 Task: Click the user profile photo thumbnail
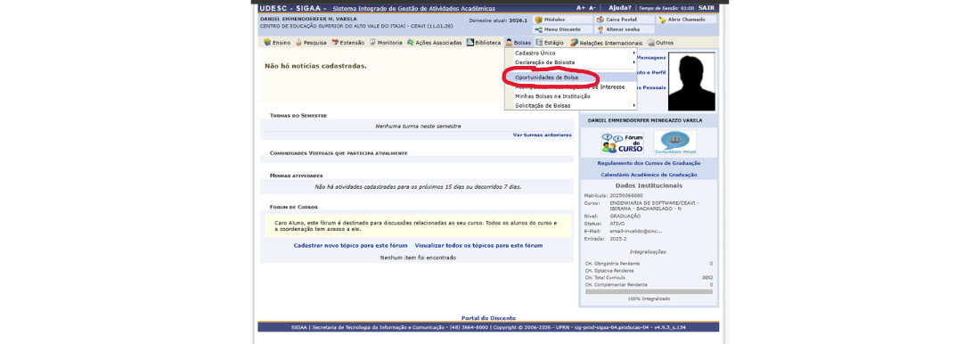click(x=691, y=82)
